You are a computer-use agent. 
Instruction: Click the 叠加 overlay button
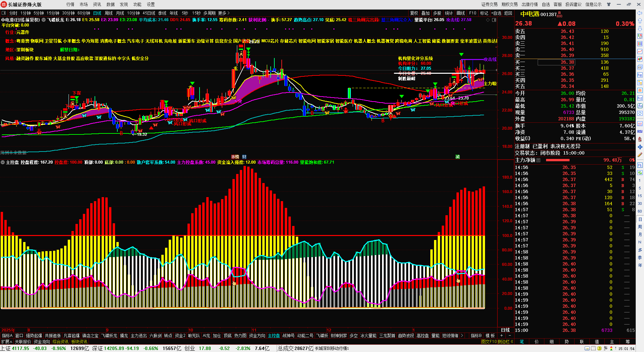tap(426, 13)
